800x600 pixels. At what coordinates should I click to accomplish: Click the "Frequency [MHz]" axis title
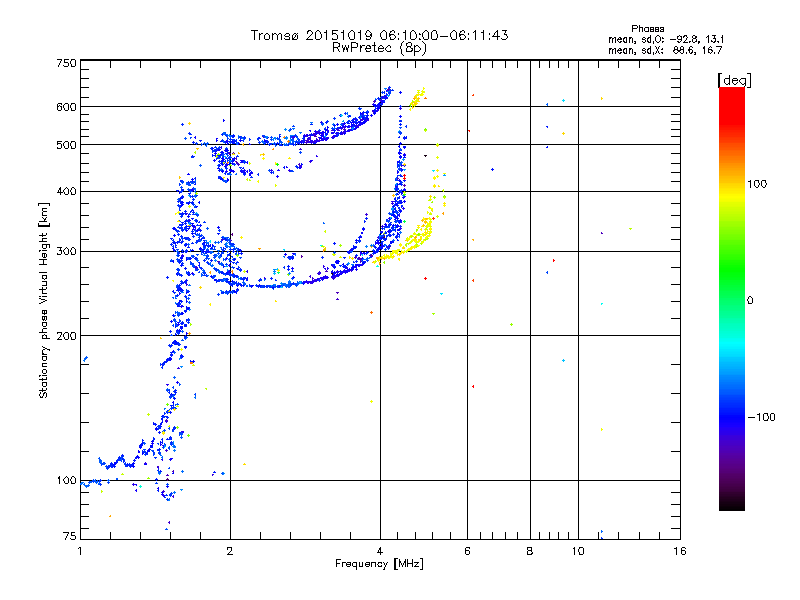tap(379, 564)
